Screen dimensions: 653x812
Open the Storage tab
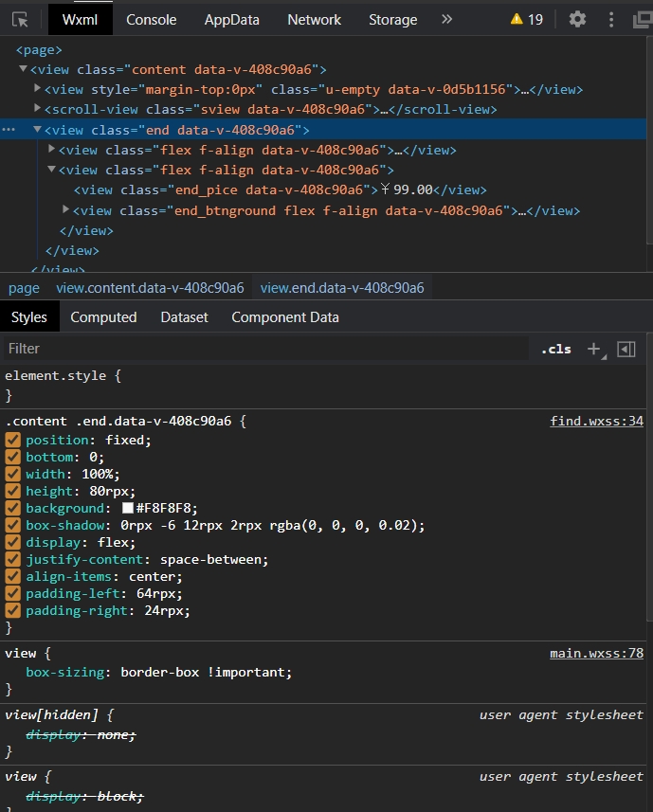393,20
